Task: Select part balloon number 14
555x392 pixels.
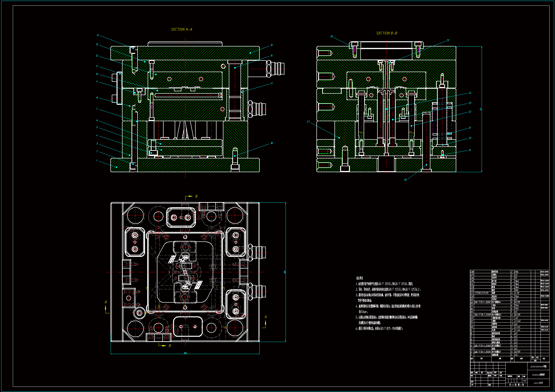Action: 98,35
